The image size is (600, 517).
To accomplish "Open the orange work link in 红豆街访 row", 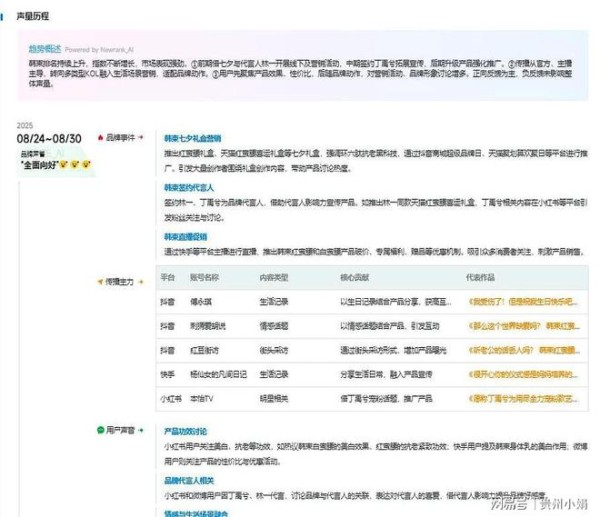I will coord(524,350).
